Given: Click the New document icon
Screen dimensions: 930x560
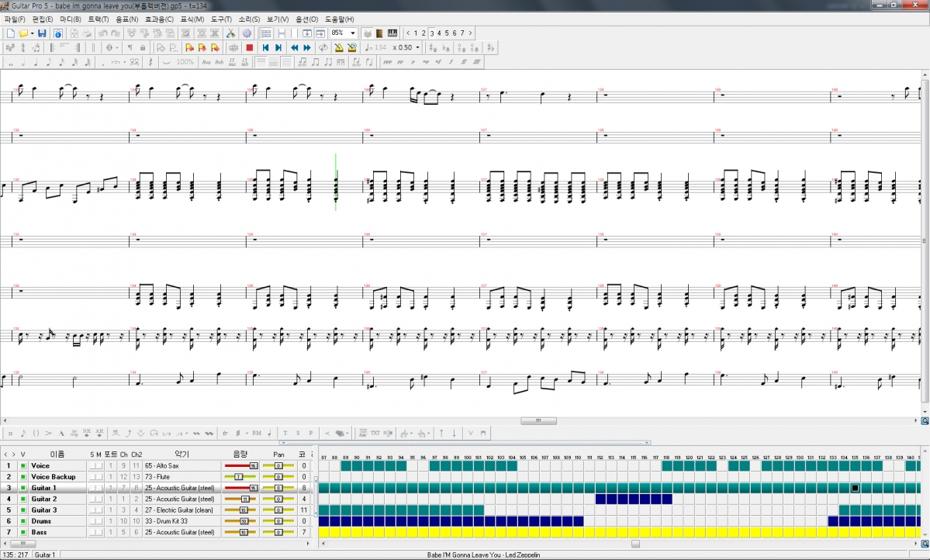Looking at the screenshot, I should [x=10, y=33].
